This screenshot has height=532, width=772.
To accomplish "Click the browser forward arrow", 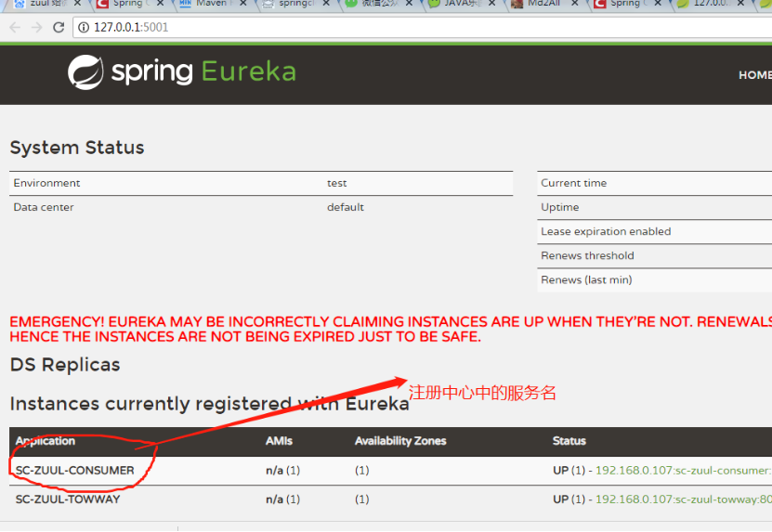I will click(x=36, y=27).
